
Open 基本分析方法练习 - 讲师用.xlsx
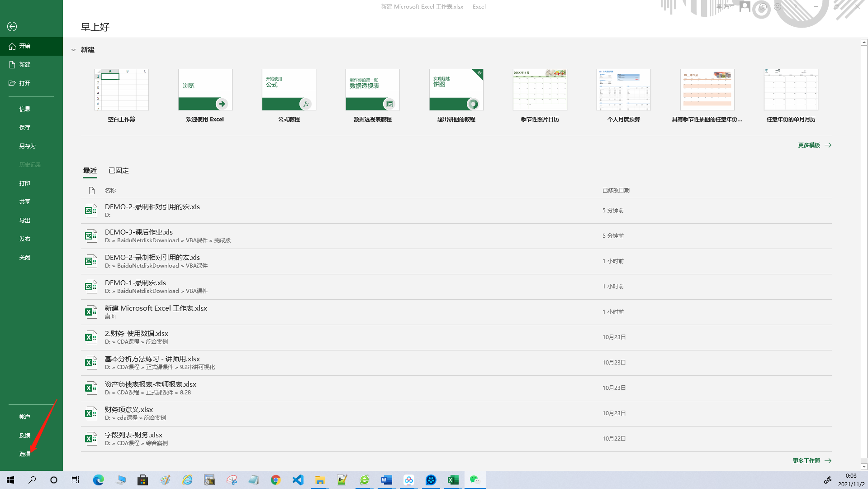[x=456, y=363]
